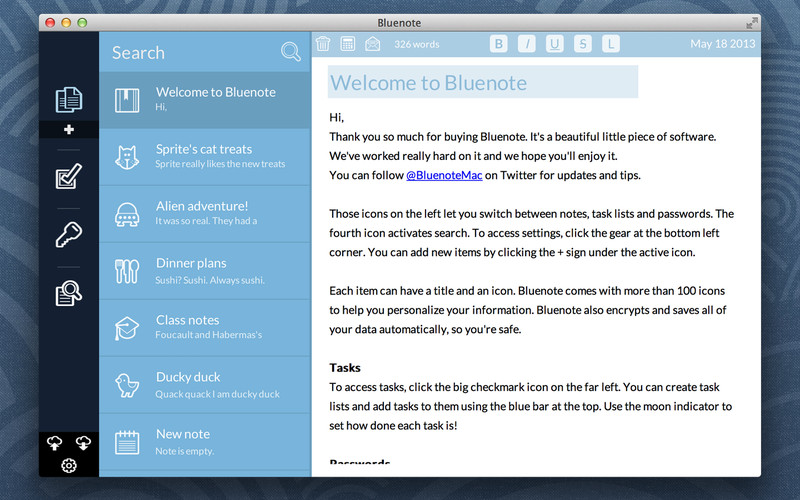Click the cat icon of Sprite's note

[x=127, y=157]
